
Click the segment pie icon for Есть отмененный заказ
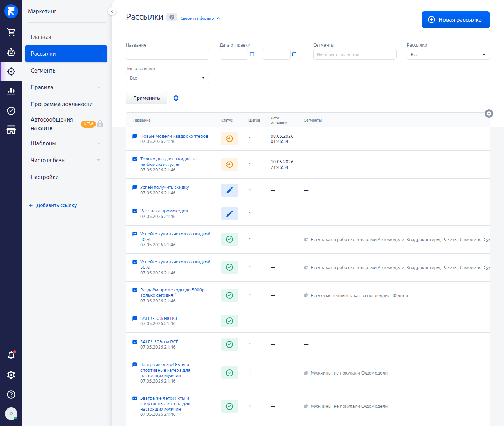tap(306, 295)
